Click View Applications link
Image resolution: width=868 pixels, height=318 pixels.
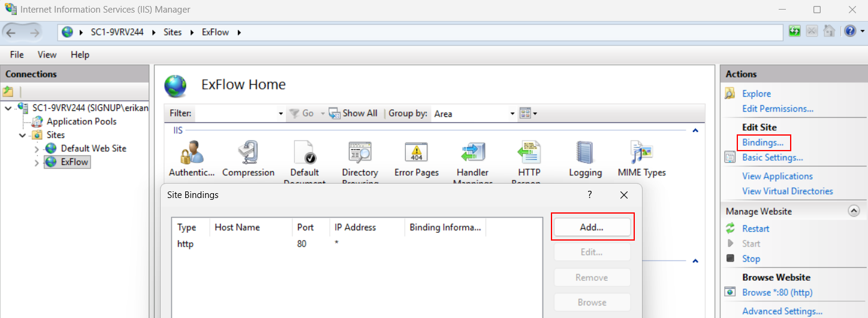777,176
